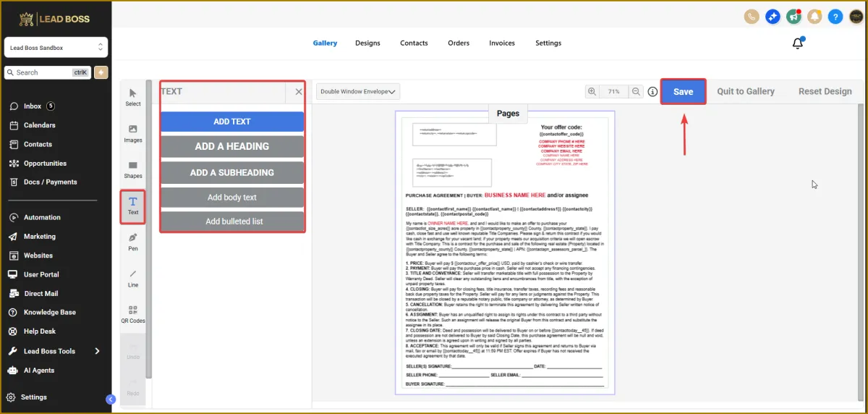Viewport: 868px width, 414px height.
Task: Click Quit to Gallery
Action: tap(746, 92)
